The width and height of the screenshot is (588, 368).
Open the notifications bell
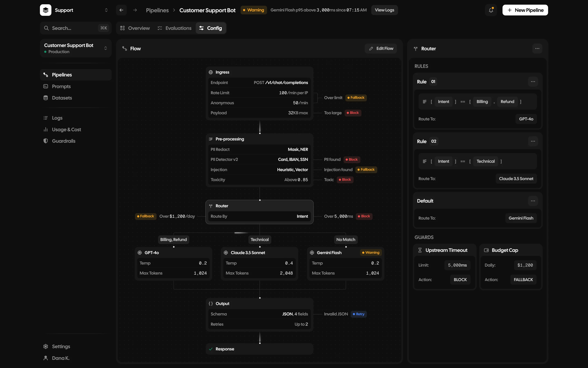491,10
